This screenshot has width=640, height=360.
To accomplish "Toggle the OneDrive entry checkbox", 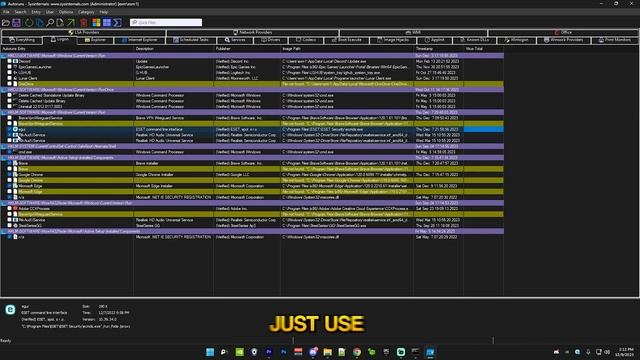I will tap(9, 84).
